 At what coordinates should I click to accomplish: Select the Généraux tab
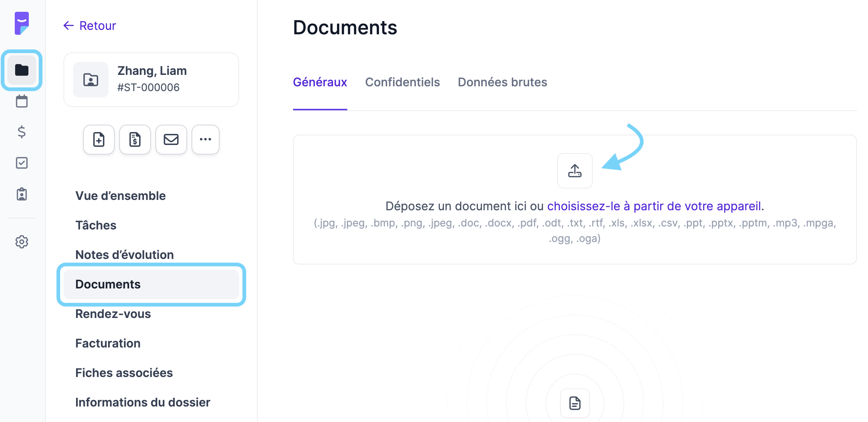320,82
